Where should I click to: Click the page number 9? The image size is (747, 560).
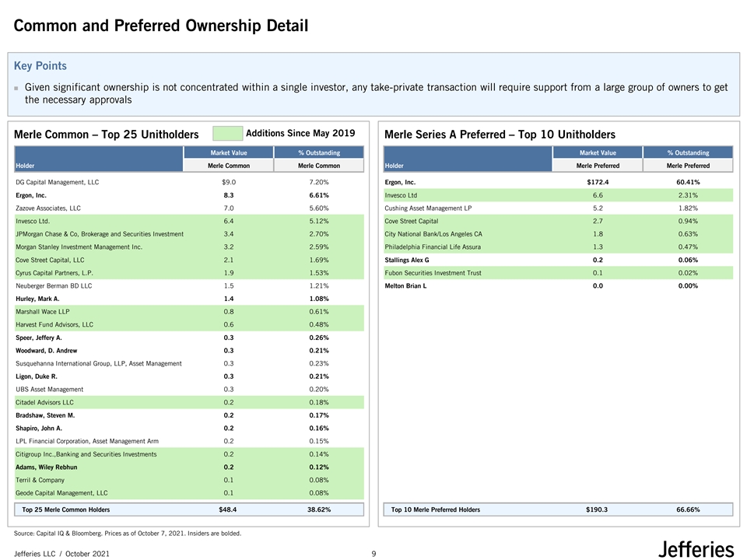coord(373,553)
